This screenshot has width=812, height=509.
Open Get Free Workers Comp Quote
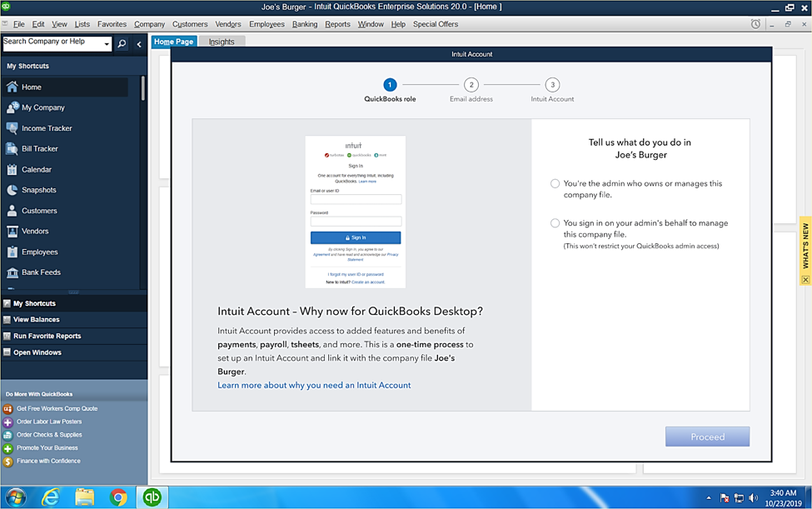tap(56, 409)
